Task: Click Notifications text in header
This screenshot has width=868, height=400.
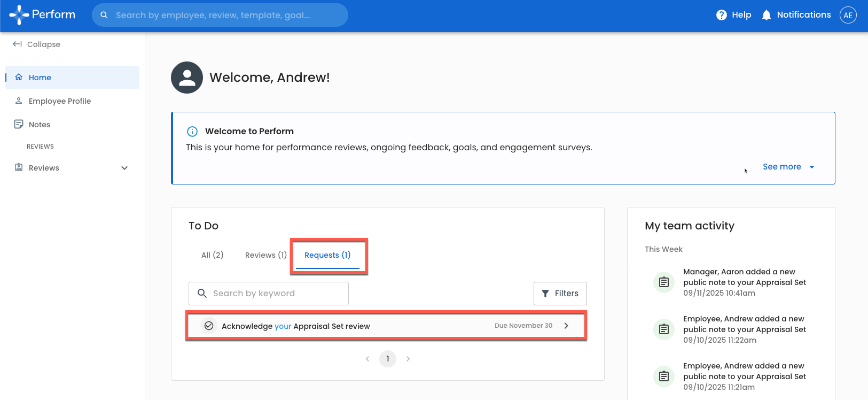Action: click(x=804, y=15)
